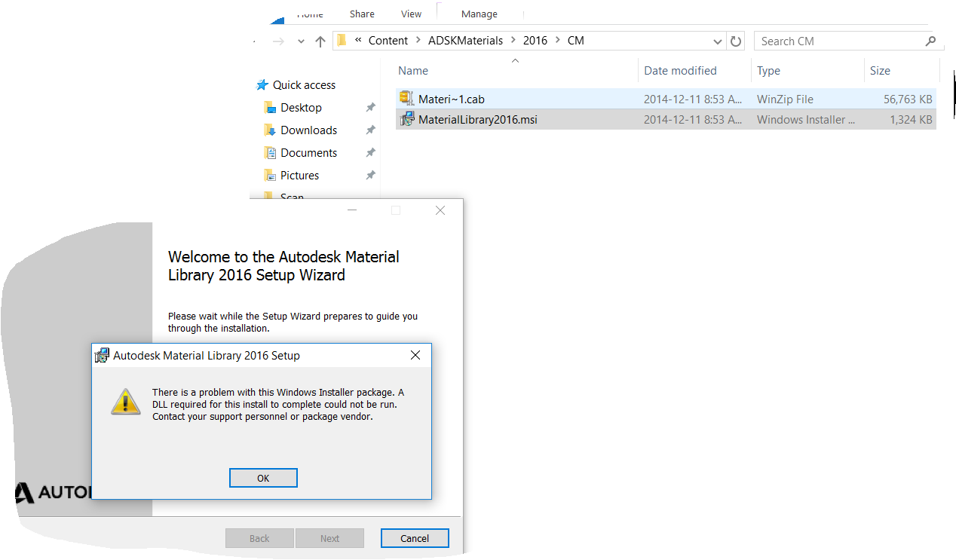Image resolution: width=956 pixels, height=560 pixels.
Task: Open the View ribbon tab
Action: tap(412, 14)
